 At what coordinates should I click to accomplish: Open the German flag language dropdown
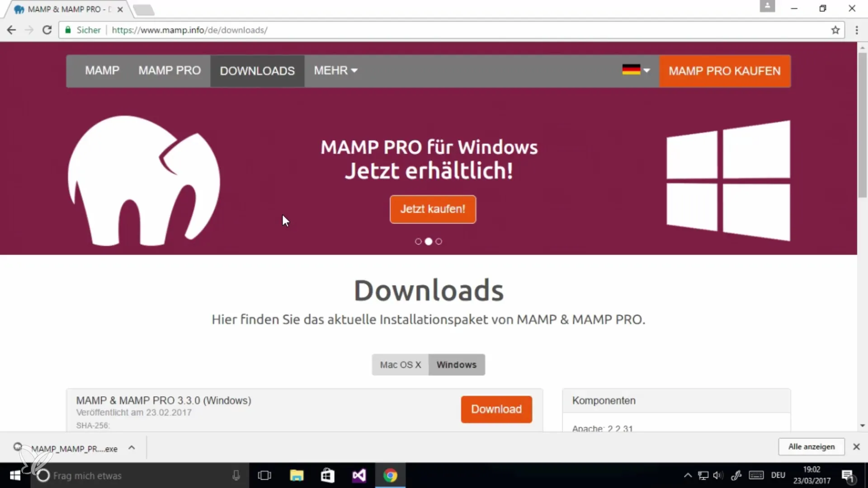click(x=636, y=70)
